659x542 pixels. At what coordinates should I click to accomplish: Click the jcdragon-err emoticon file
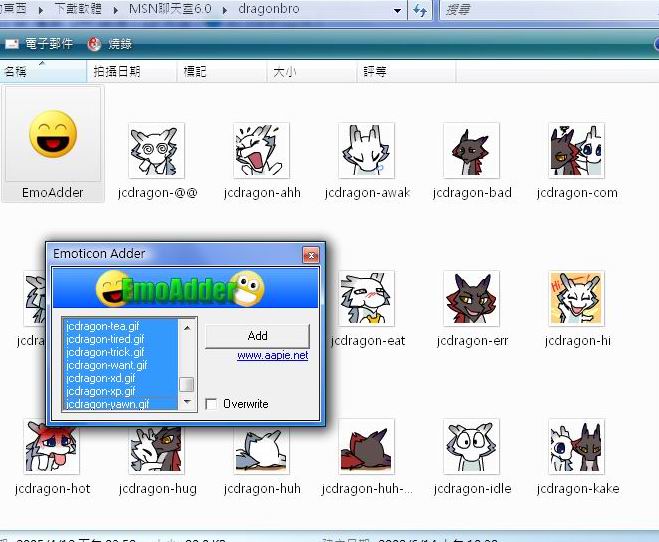[x=472, y=299]
